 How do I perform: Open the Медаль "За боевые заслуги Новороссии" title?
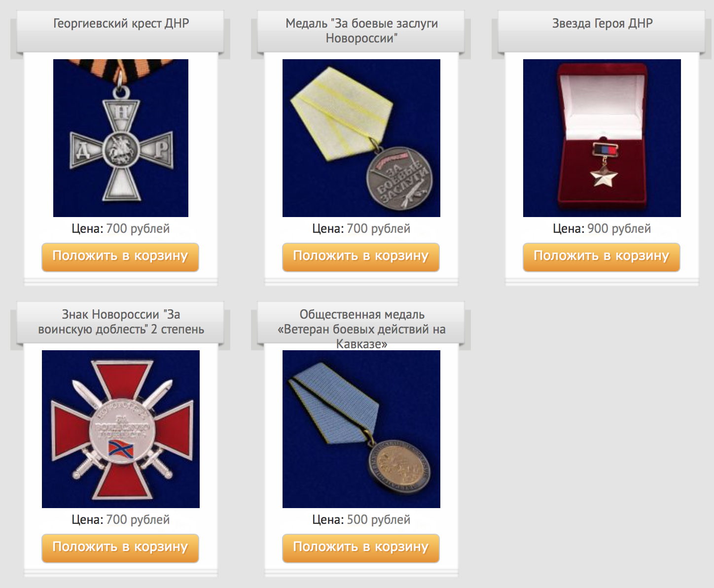point(361,31)
